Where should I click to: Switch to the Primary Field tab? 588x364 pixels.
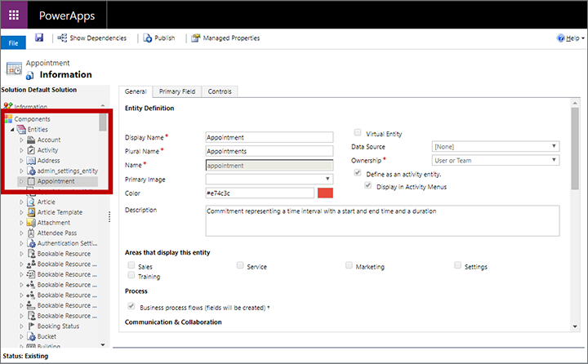(176, 92)
